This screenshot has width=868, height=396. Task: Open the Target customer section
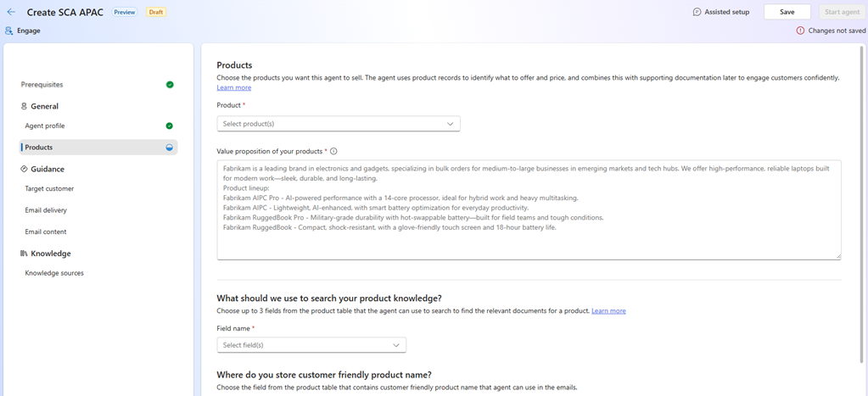[49, 188]
